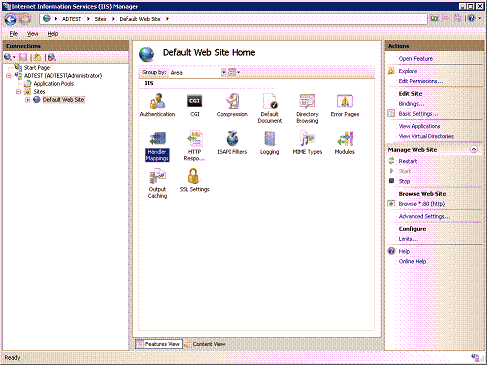The image size is (487, 365).
Task: Click the Stop link
Action: point(404,181)
